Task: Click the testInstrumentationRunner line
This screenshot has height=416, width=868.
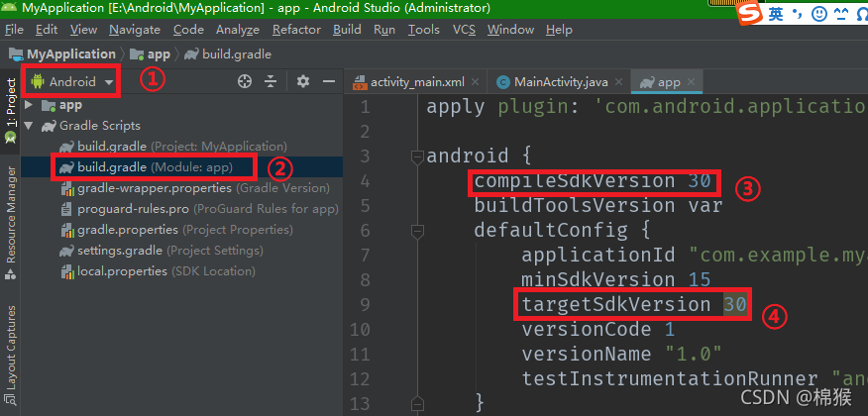Action: pos(695,379)
